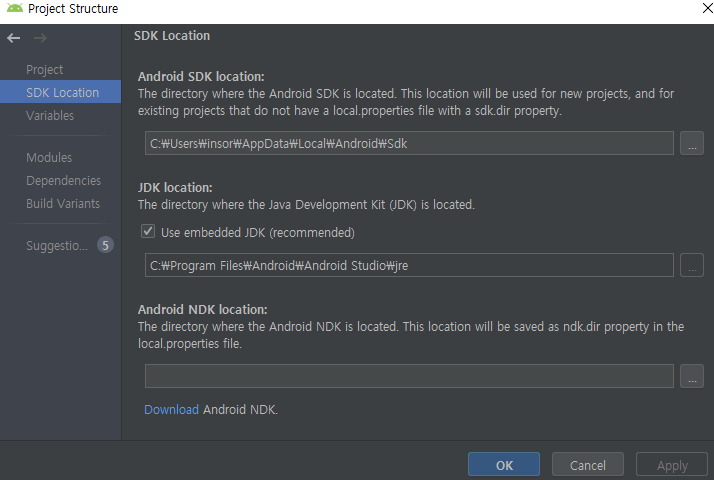Click the forward navigation arrow

pyautogui.click(x=40, y=38)
